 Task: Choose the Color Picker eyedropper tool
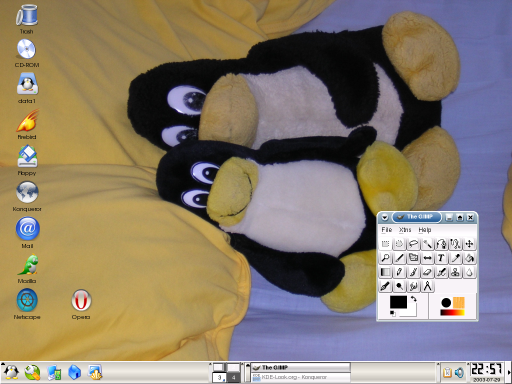[x=455, y=258]
